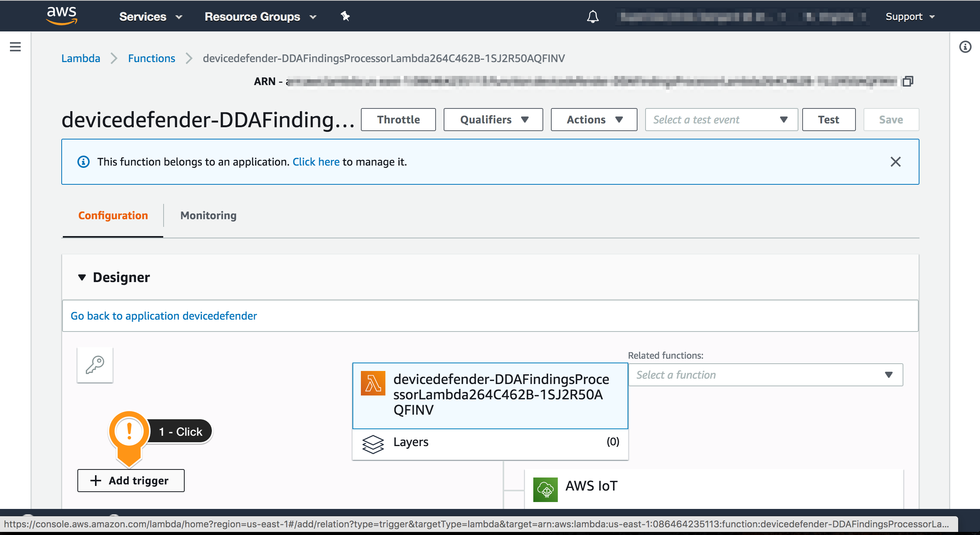Dismiss the application info banner
The width and height of the screenshot is (980, 535).
tap(896, 162)
